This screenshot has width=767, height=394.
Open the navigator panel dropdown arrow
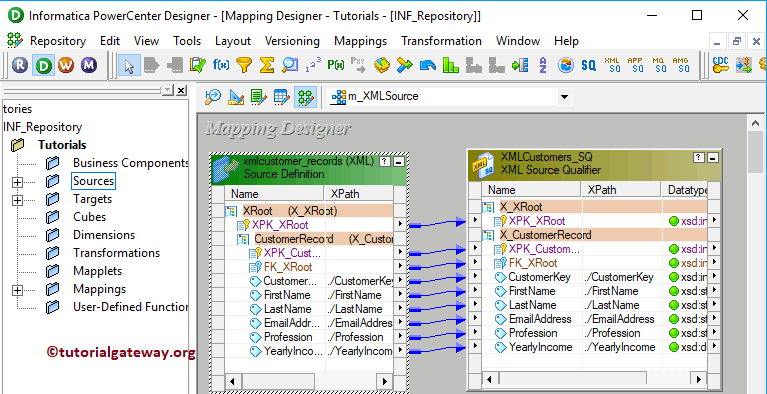168,90
